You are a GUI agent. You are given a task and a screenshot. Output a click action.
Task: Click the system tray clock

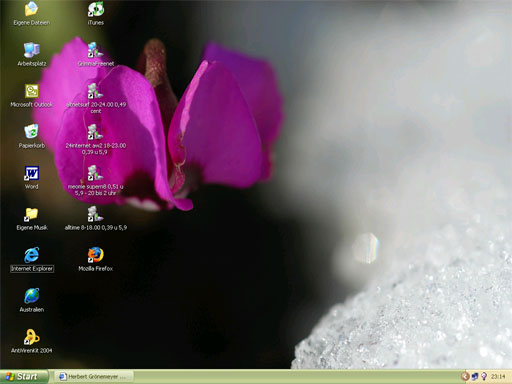[x=498, y=377]
